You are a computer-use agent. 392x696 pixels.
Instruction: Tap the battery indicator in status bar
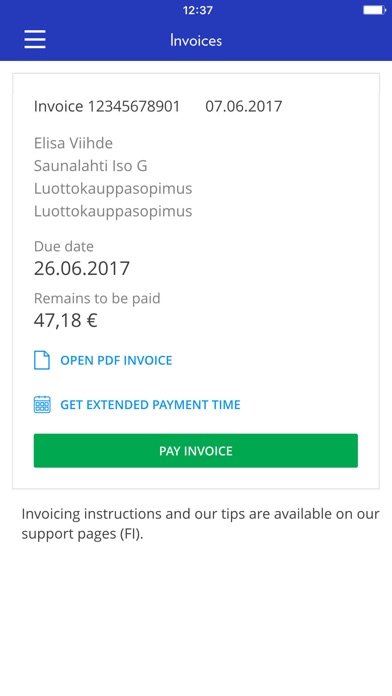point(374,10)
